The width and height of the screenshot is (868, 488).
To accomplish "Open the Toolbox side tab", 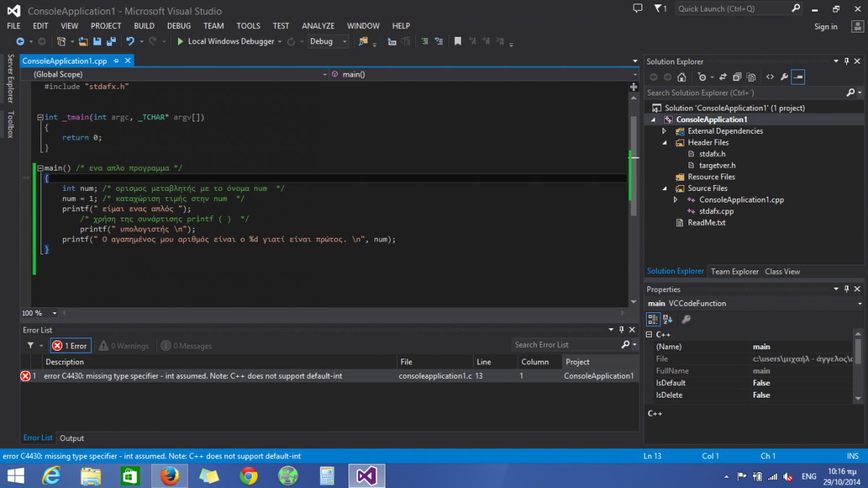I will pos(10,124).
